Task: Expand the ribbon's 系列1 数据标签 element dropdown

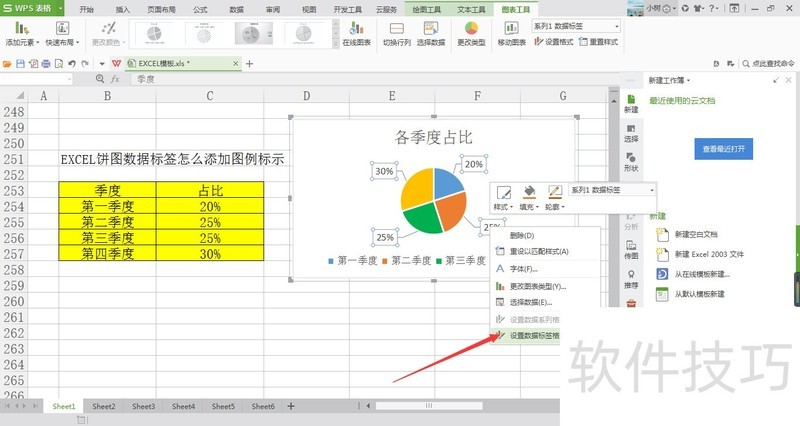Action: click(x=617, y=26)
